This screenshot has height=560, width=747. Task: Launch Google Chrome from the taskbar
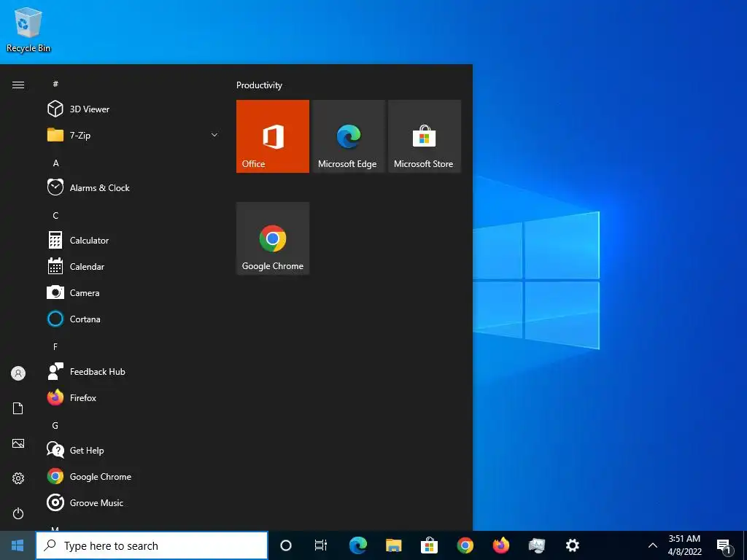(465, 545)
